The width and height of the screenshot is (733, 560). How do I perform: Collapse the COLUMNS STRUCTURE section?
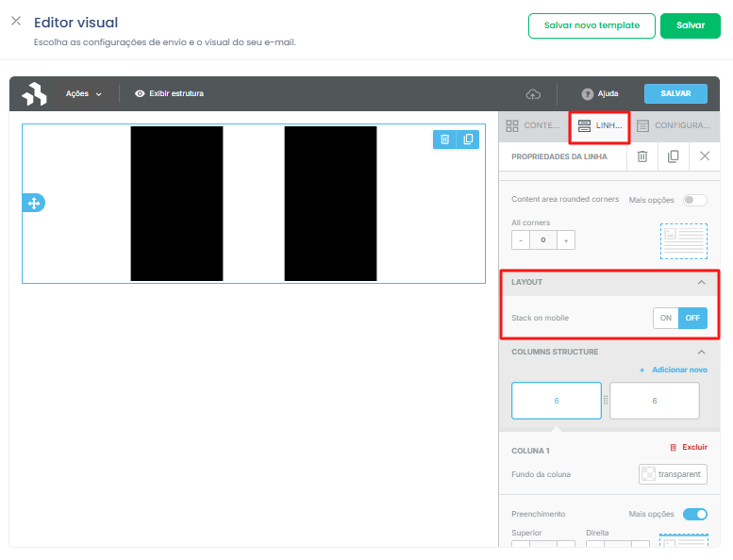tap(701, 352)
